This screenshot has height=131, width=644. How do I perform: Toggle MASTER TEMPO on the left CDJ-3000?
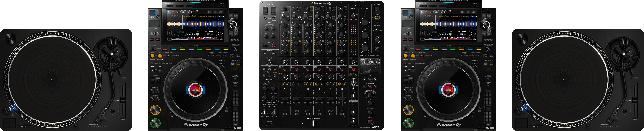[x=235, y=85]
